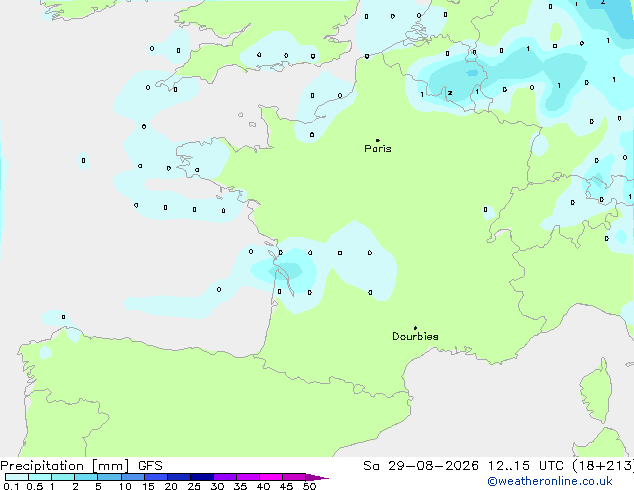Select the 5–10 mm legend color box
The height and width of the screenshot is (490, 634).
(109, 477)
